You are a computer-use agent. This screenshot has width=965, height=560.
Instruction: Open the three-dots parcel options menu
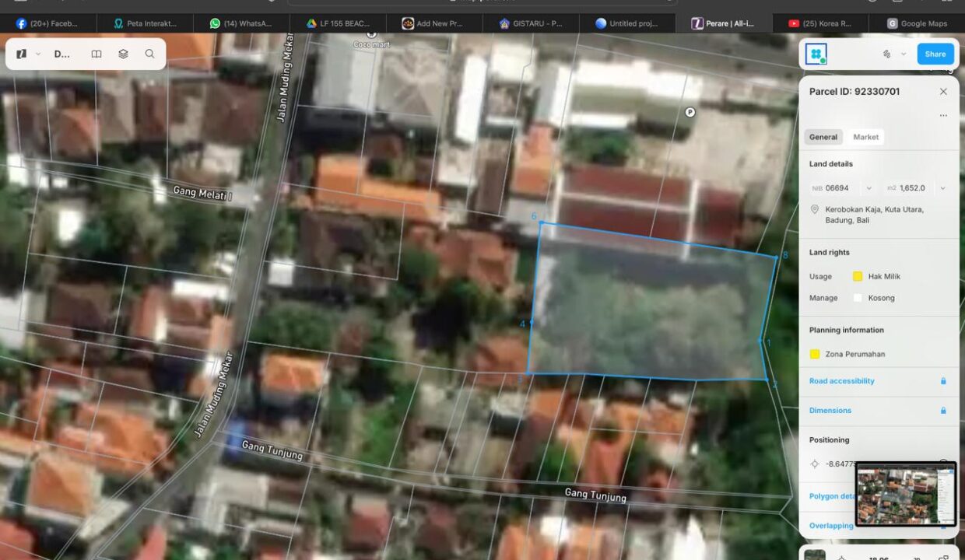(943, 116)
